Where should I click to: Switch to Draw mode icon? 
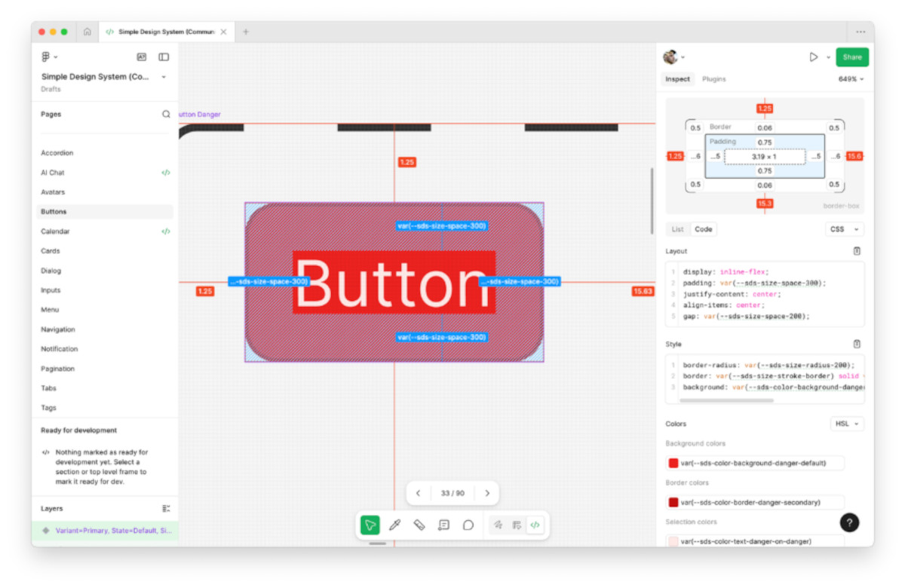pyautogui.click(x=498, y=525)
